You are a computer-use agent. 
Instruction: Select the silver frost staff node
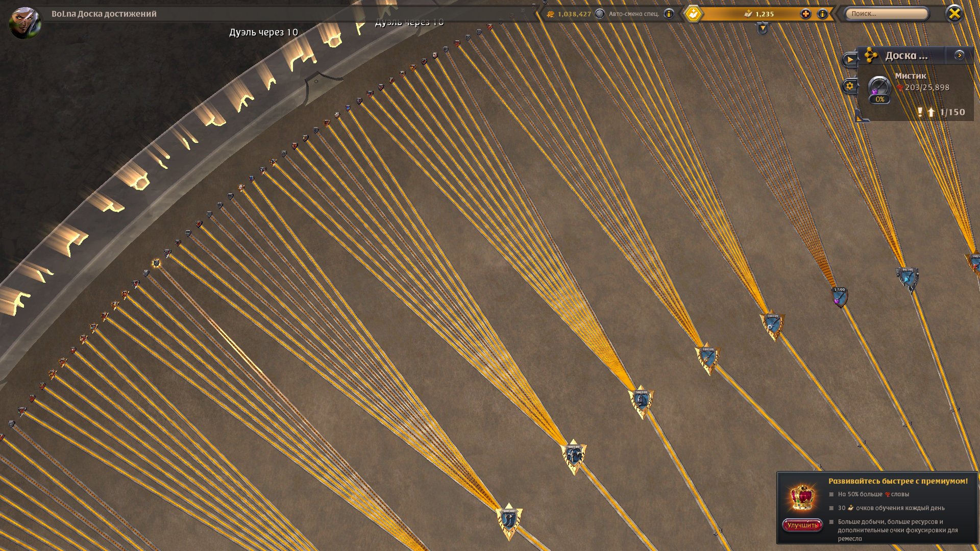coord(908,278)
